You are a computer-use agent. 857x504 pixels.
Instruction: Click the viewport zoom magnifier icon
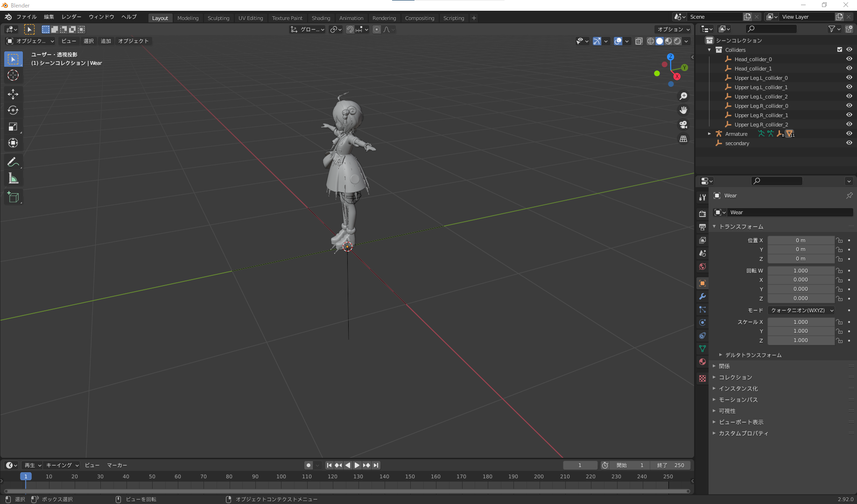pyautogui.click(x=683, y=96)
